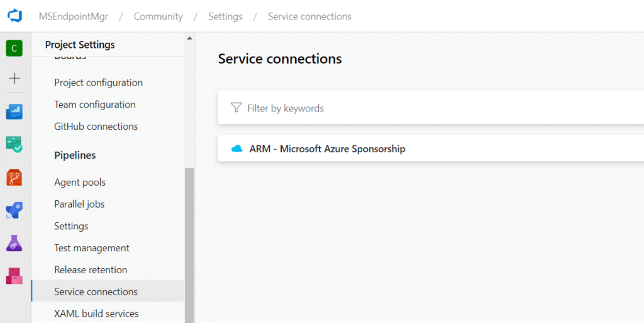The width and height of the screenshot is (644, 323).
Task: Open the Repos icon
Action: pyautogui.click(x=14, y=178)
